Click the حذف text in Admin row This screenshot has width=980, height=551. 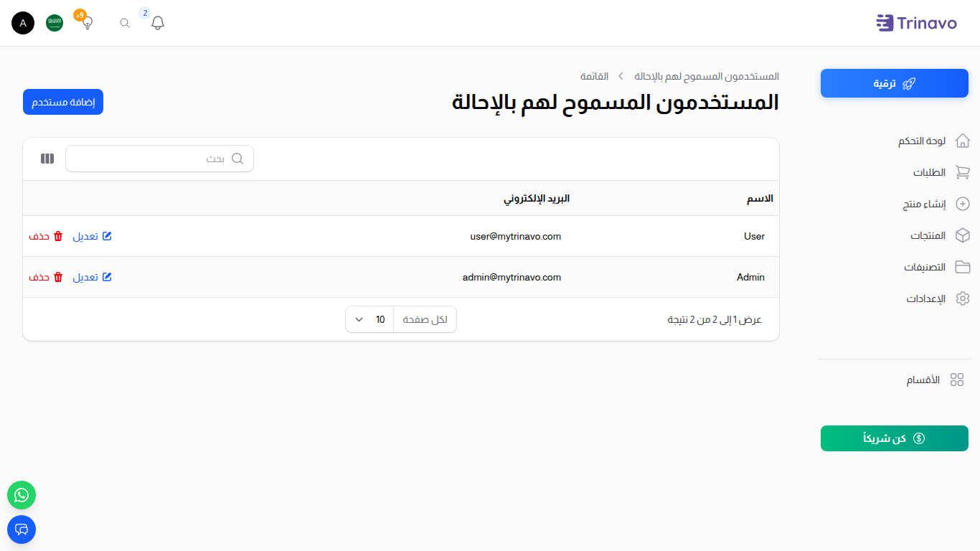pos(39,277)
